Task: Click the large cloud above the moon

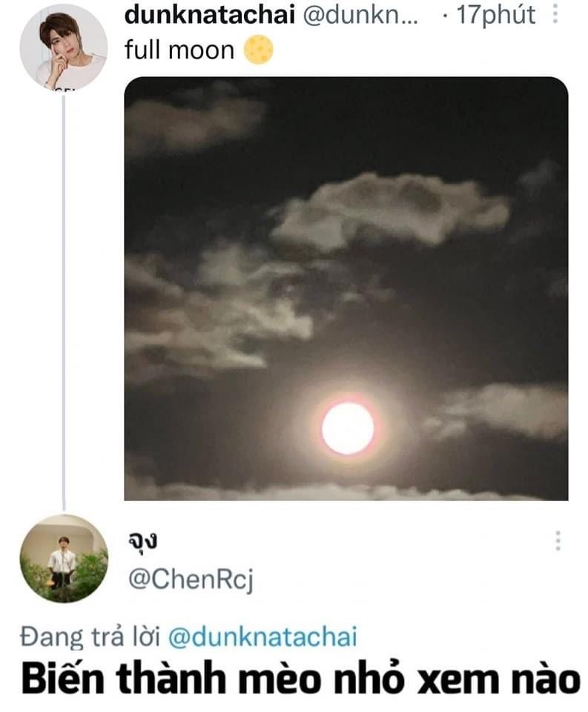Action: pyautogui.click(x=391, y=211)
